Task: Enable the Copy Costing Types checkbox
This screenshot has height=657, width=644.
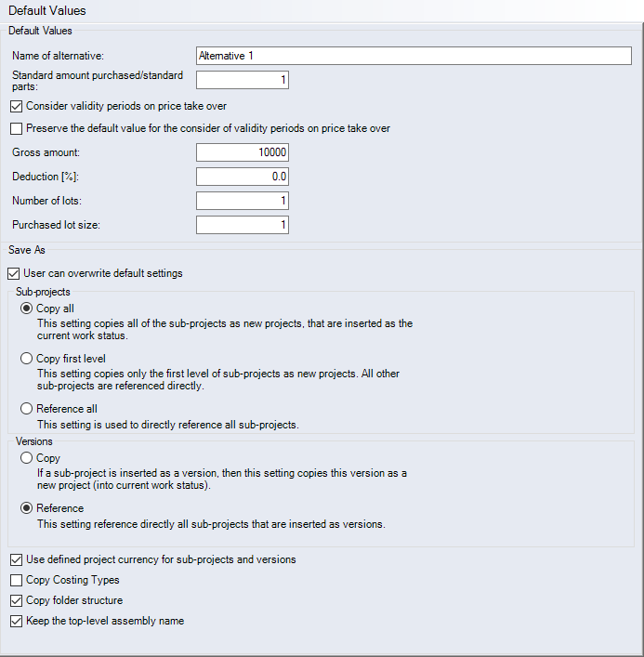Action: point(16,580)
